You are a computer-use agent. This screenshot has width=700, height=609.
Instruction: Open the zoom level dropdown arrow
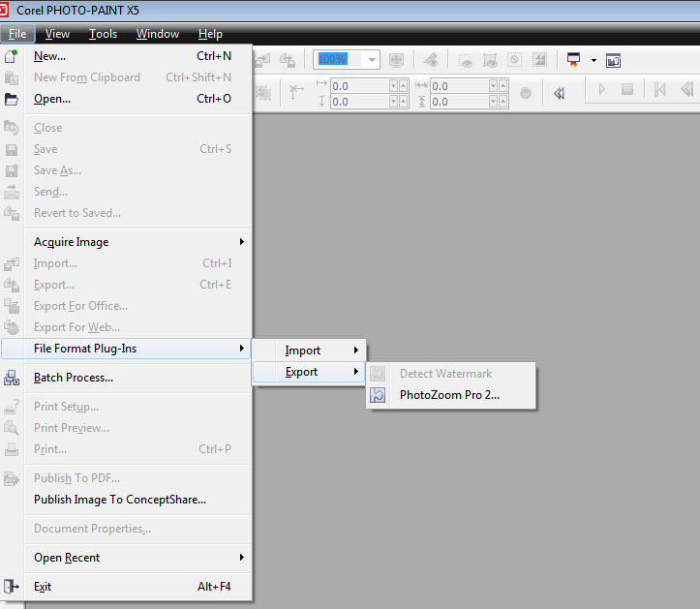pos(372,59)
